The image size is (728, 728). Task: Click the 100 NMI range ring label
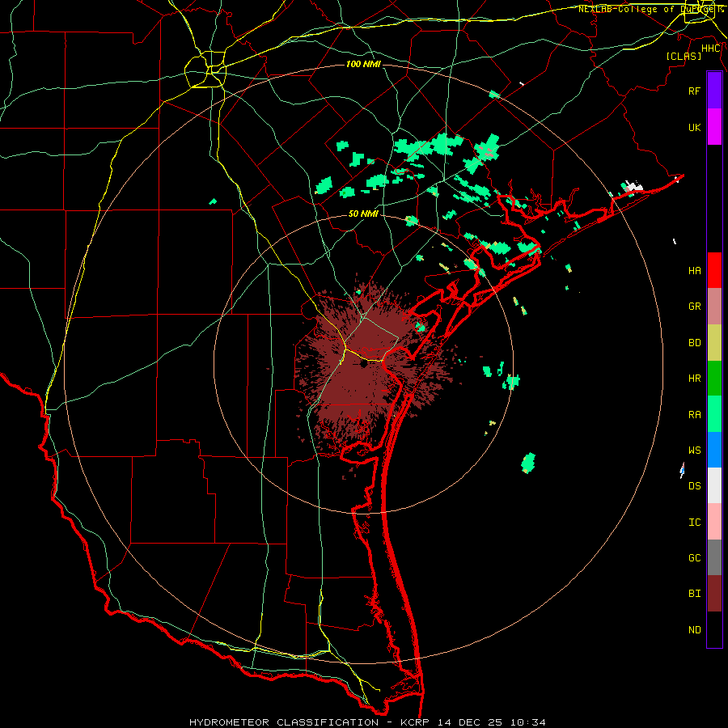363,64
